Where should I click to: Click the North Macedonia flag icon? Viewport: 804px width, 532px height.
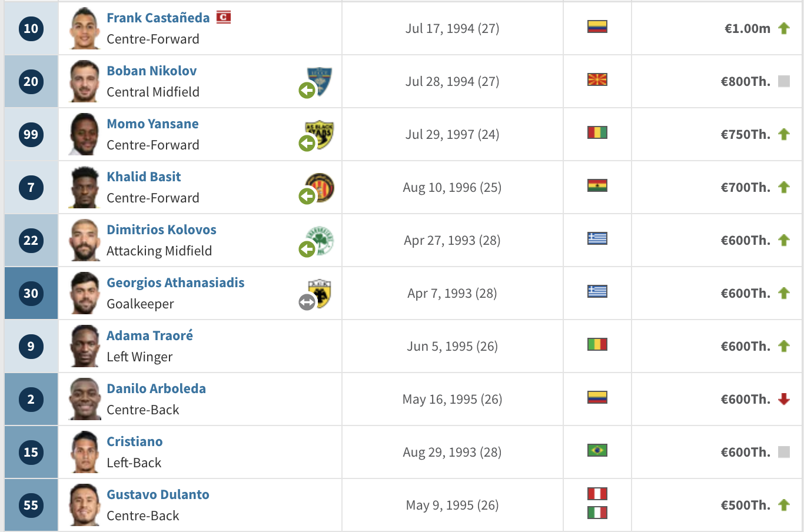597,79
